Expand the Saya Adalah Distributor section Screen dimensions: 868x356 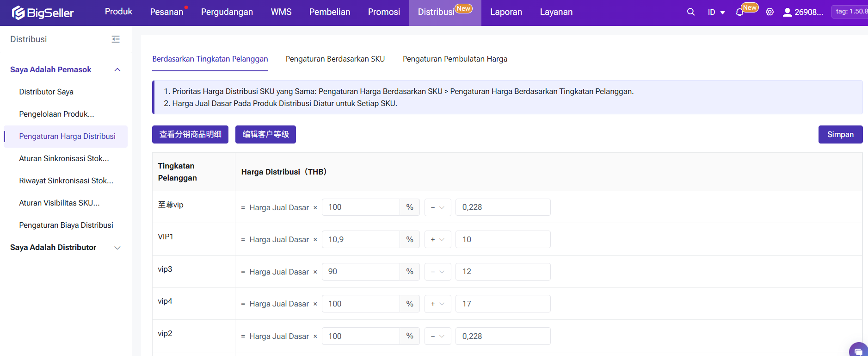coord(117,248)
